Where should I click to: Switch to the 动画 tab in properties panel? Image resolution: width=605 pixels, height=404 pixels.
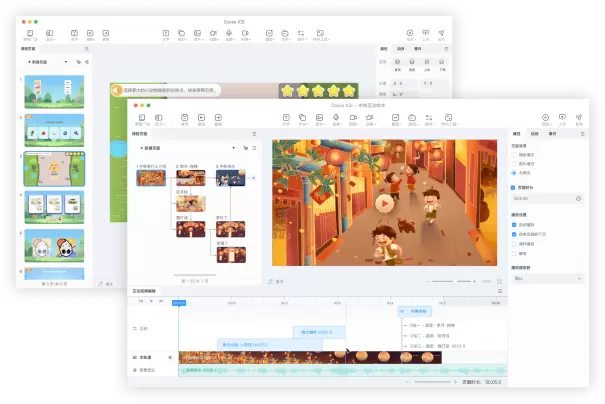pyautogui.click(x=534, y=133)
